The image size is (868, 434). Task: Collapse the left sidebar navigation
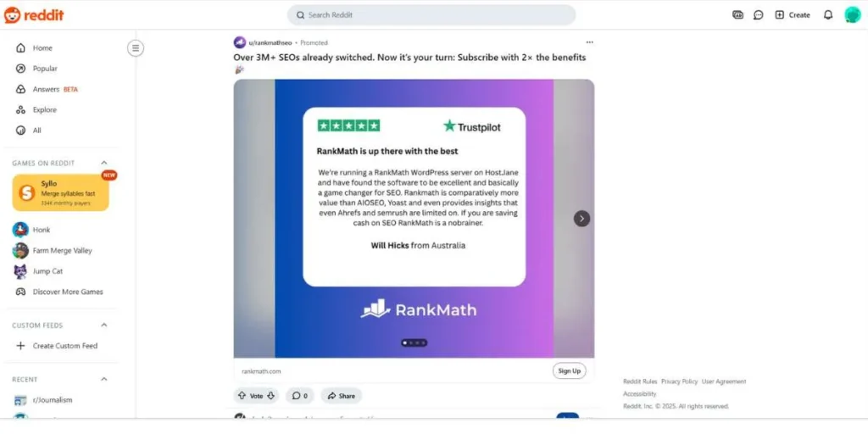click(136, 48)
